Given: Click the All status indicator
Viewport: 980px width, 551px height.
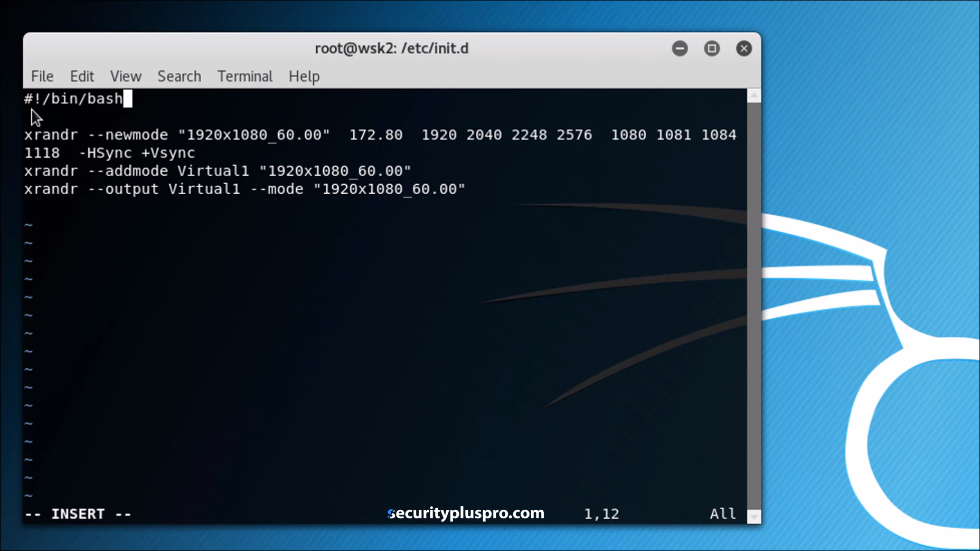Looking at the screenshot, I should tap(723, 514).
